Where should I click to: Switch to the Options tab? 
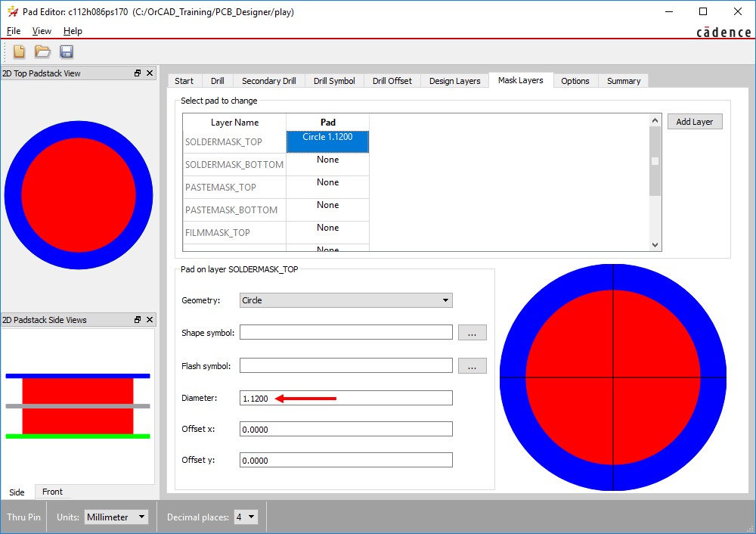[575, 81]
